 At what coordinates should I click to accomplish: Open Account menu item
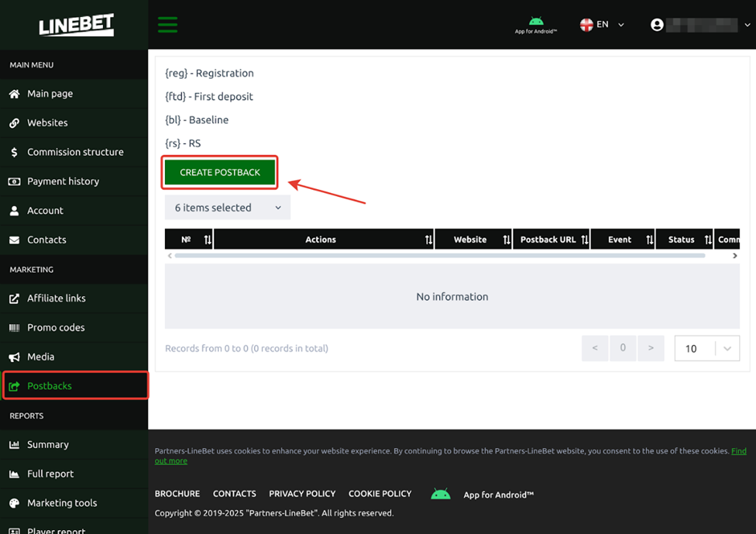(x=74, y=211)
